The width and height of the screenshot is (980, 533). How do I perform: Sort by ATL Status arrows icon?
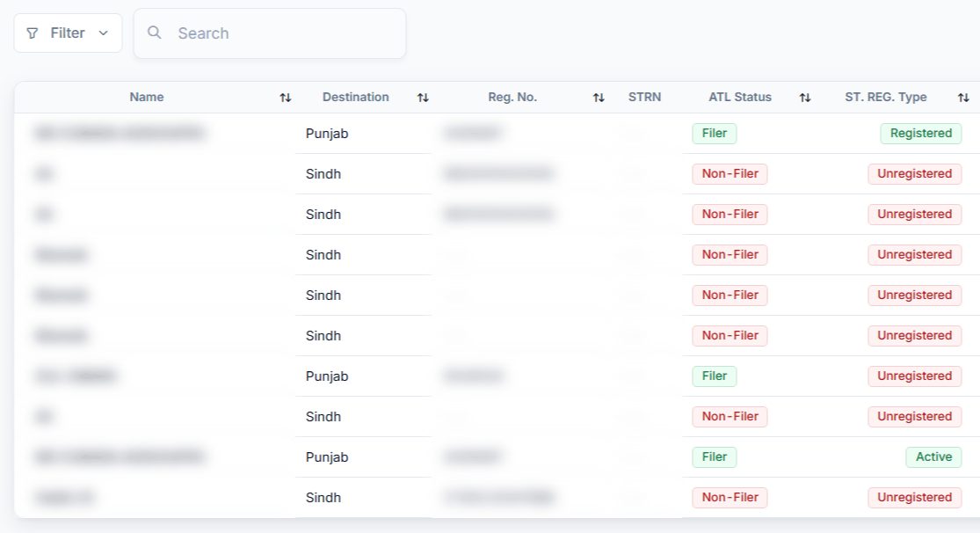[x=805, y=98]
